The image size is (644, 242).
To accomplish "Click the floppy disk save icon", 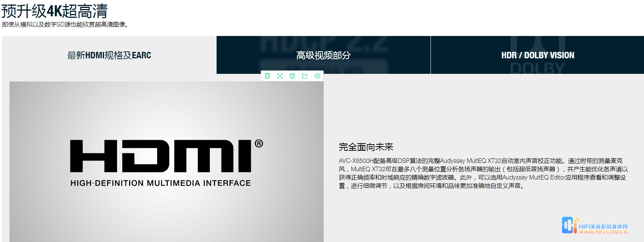I will (x=292, y=76).
